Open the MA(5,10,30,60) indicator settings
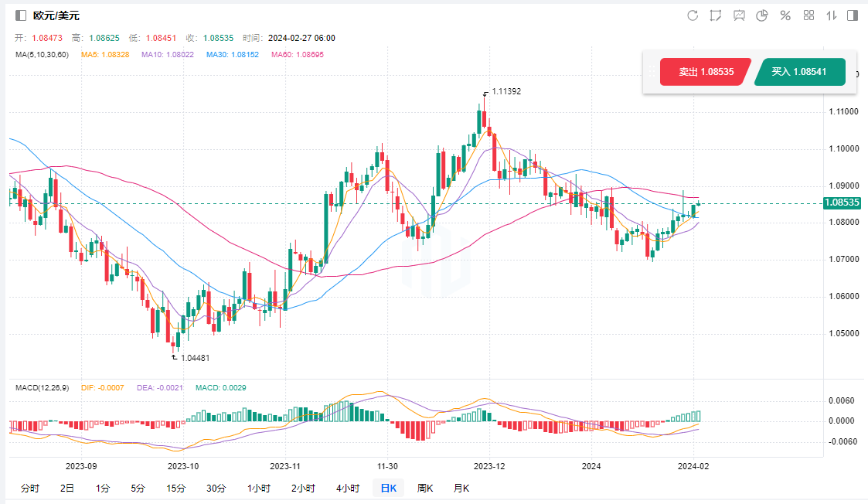The width and height of the screenshot is (868, 504). tap(42, 55)
